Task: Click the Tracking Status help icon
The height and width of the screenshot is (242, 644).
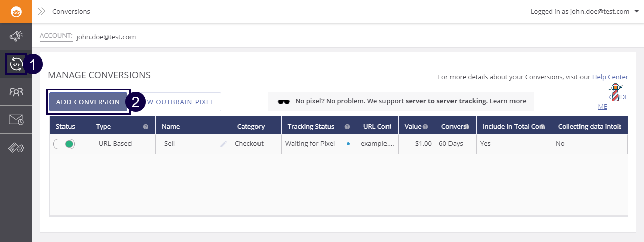Action: pos(347,127)
